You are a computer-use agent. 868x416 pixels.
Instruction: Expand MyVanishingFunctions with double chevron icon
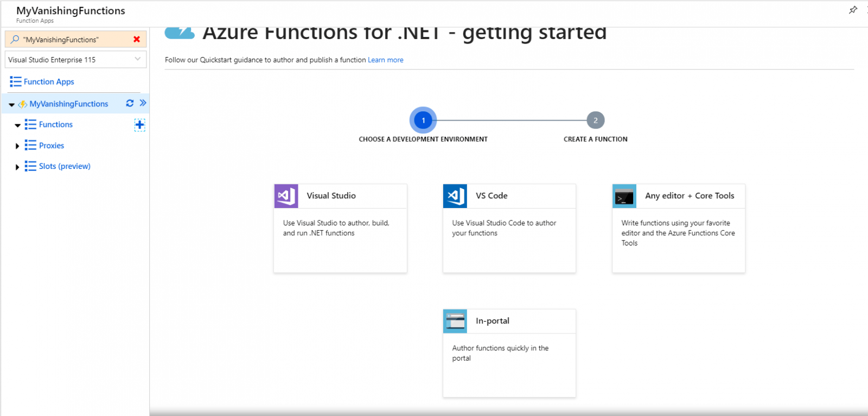[143, 103]
